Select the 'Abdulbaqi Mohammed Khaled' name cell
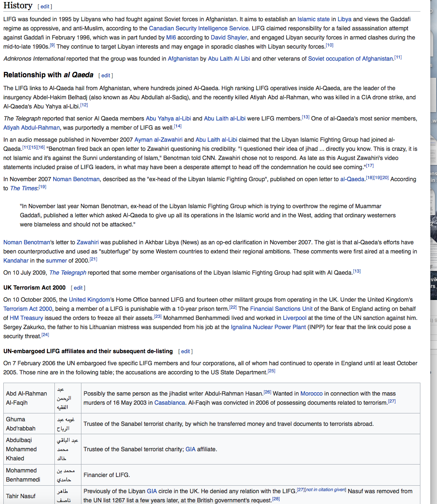The height and width of the screenshot is (504, 437). tap(29, 449)
